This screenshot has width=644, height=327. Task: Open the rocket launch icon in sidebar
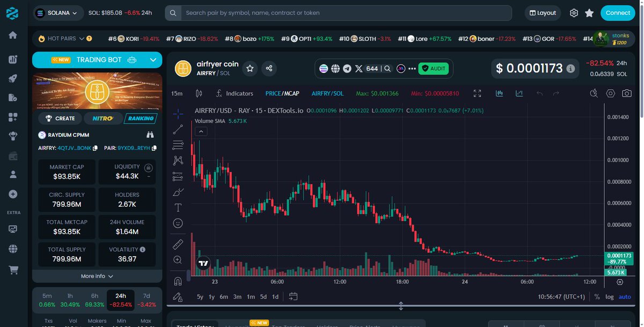(13, 78)
